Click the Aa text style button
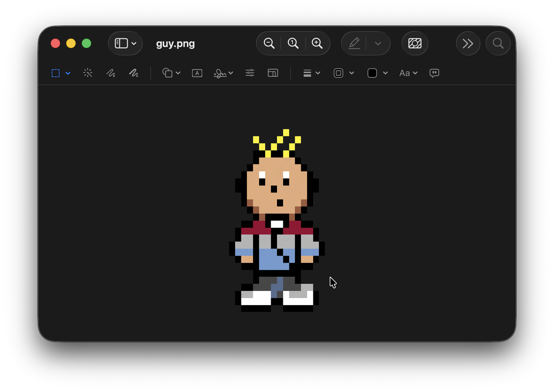The width and height of the screenshot is (554, 392). (x=404, y=73)
